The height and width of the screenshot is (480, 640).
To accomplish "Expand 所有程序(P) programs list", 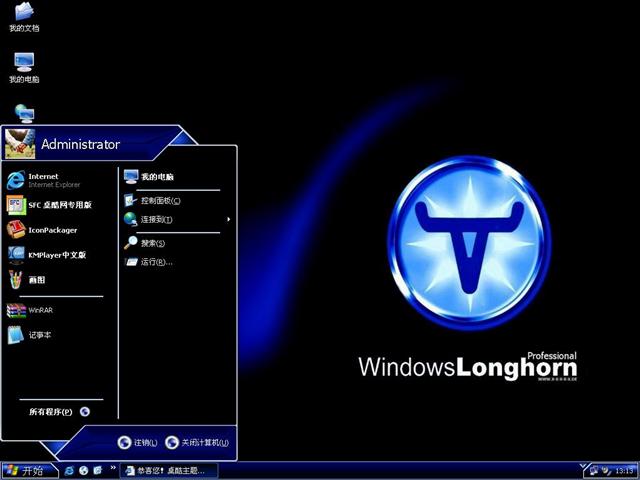I will click(x=59, y=411).
